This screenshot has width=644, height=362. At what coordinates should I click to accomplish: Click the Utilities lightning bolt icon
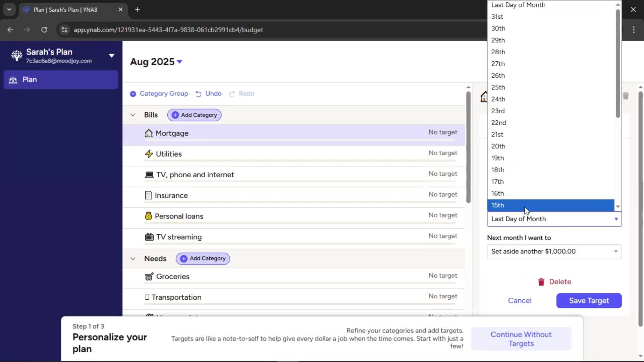(149, 154)
